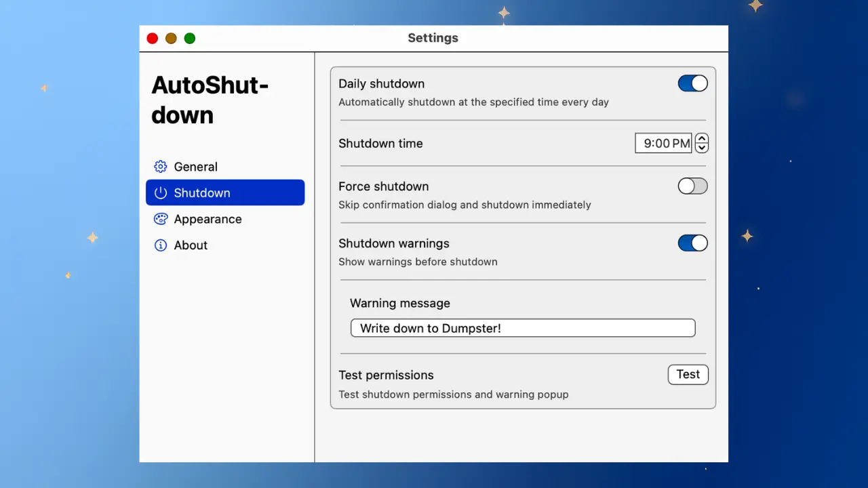Screen dimensions: 868x488
Task: Click the down arrow to decrease shutdown time
Action: (x=702, y=147)
